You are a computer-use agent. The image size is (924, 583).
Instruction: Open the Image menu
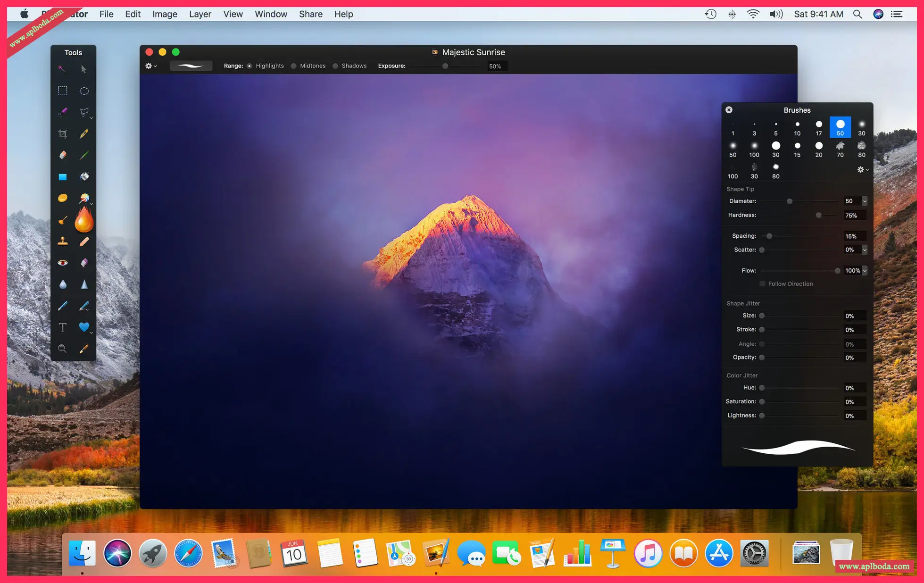coord(165,14)
